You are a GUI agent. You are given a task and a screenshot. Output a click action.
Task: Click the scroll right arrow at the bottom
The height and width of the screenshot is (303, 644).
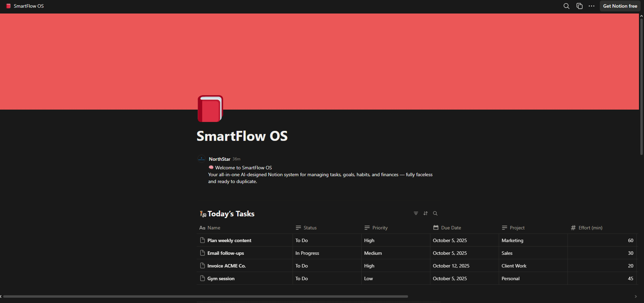[x=636, y=296]
